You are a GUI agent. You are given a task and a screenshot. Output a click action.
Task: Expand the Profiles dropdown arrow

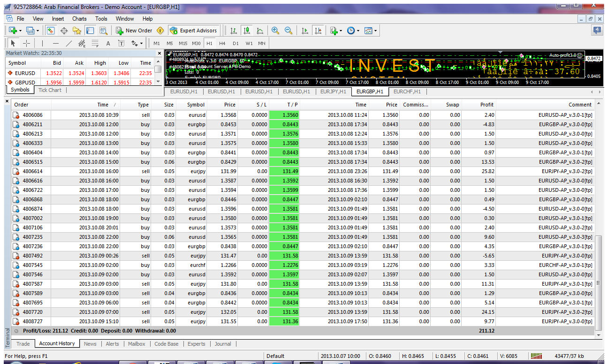pyautogui.click(x=38, y=30)
